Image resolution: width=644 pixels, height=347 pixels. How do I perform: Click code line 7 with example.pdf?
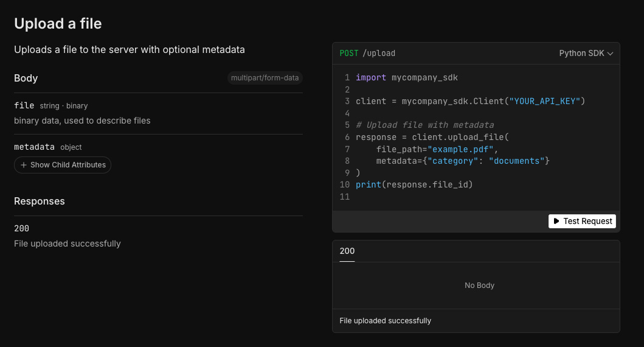437,149
